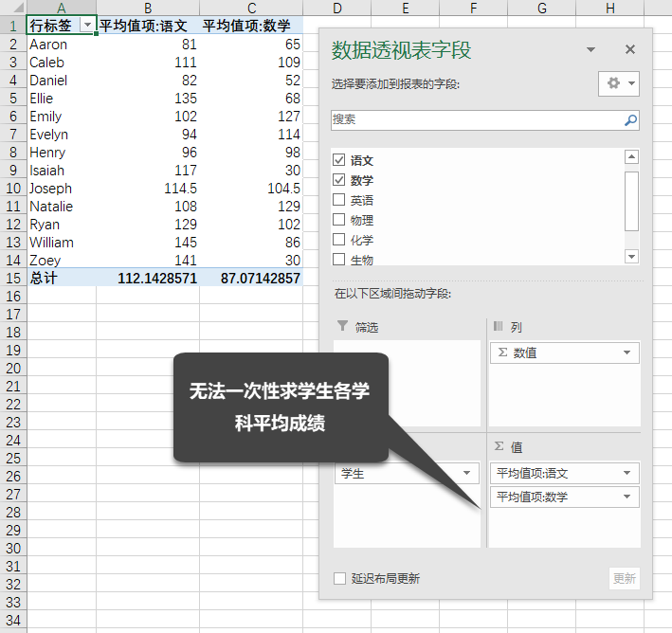Select column D header
This screenshot has height=633, width=672.
[337, 9]
